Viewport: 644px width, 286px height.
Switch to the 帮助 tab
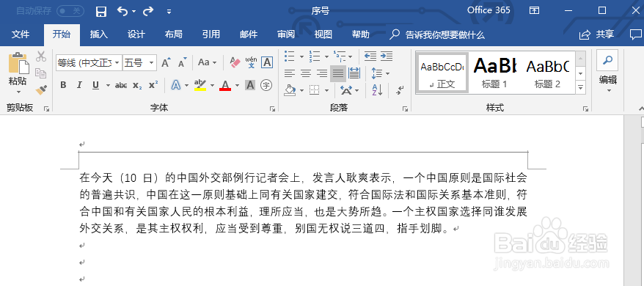(x=361, y=34)
